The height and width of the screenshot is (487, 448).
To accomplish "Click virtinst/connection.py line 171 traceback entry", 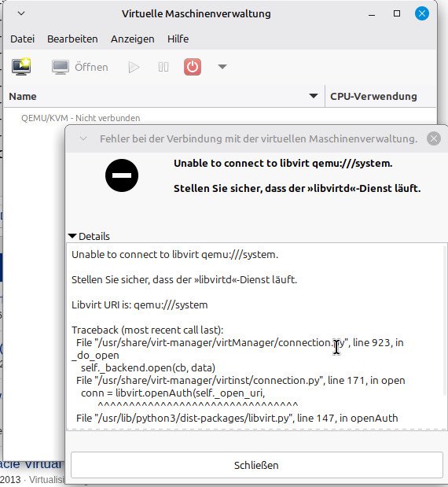I will click(x=241, y=381).
